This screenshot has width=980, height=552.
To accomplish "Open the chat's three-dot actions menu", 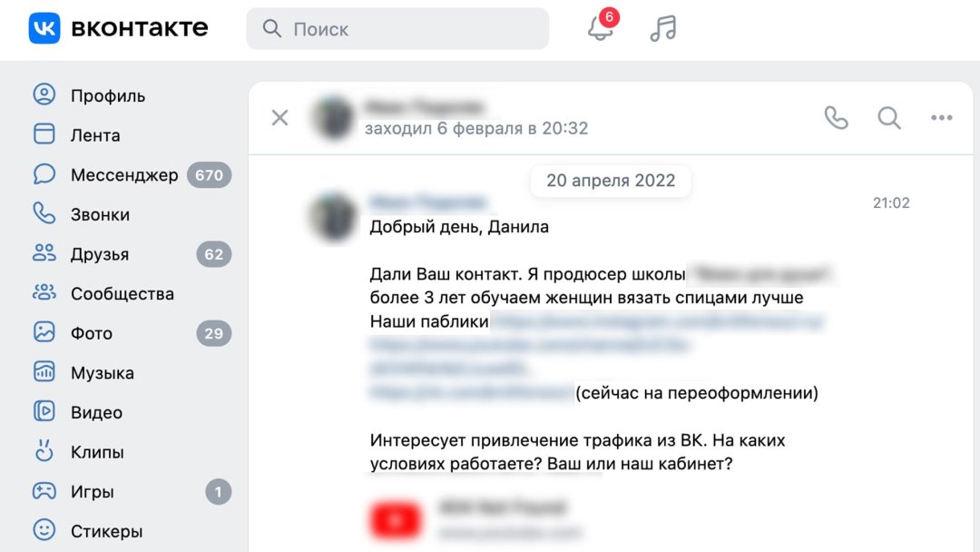I will [941, 117].
